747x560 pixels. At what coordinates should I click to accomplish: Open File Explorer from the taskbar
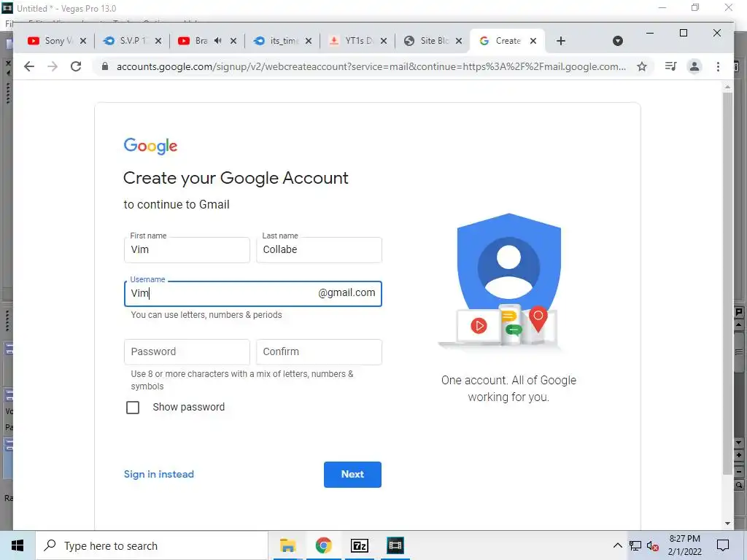(x=287, y=545)
